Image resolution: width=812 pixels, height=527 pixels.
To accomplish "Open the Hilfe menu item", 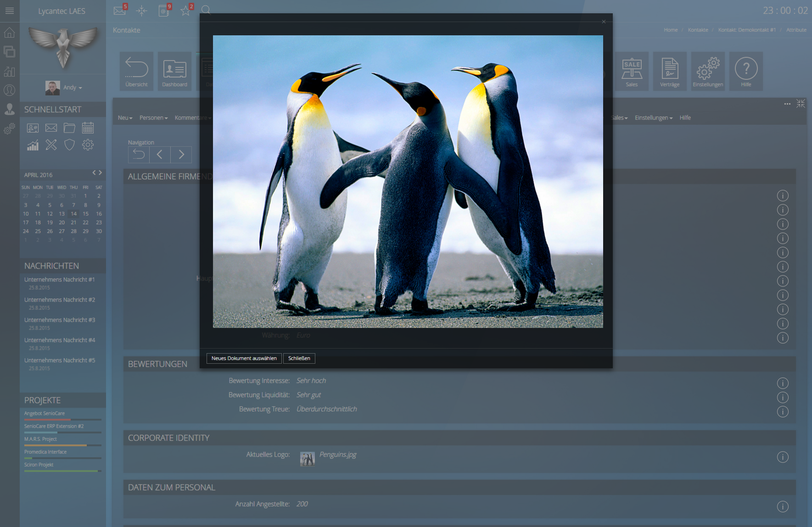I will click(x=685, y=118).
